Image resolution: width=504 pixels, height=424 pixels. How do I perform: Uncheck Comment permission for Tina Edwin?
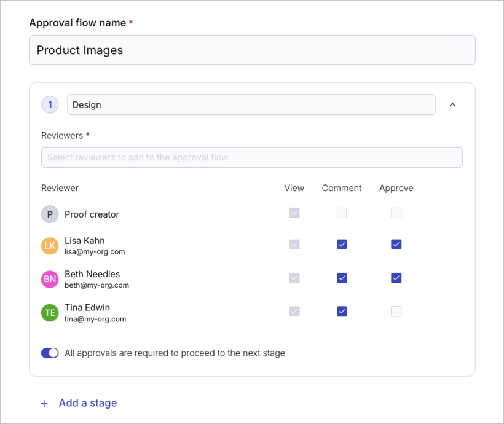(341, 311)
